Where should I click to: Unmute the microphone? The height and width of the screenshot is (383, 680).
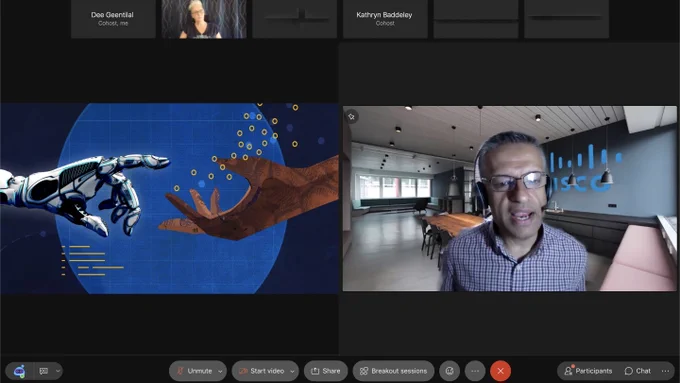point(194,371)
